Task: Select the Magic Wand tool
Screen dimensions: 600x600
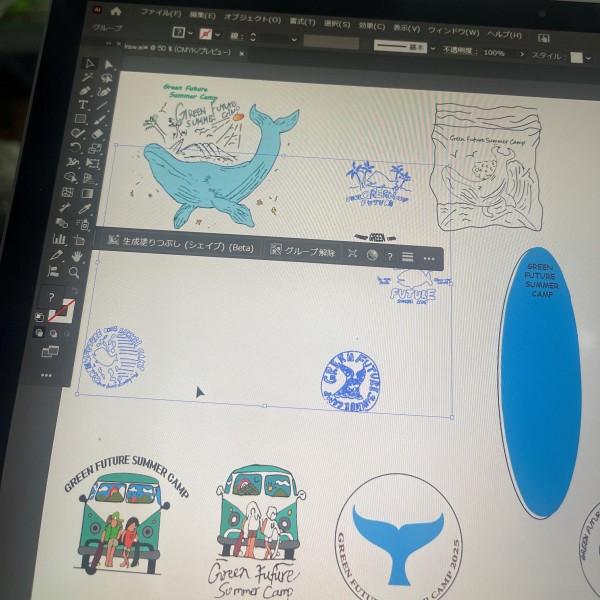Action: point(87,77)
